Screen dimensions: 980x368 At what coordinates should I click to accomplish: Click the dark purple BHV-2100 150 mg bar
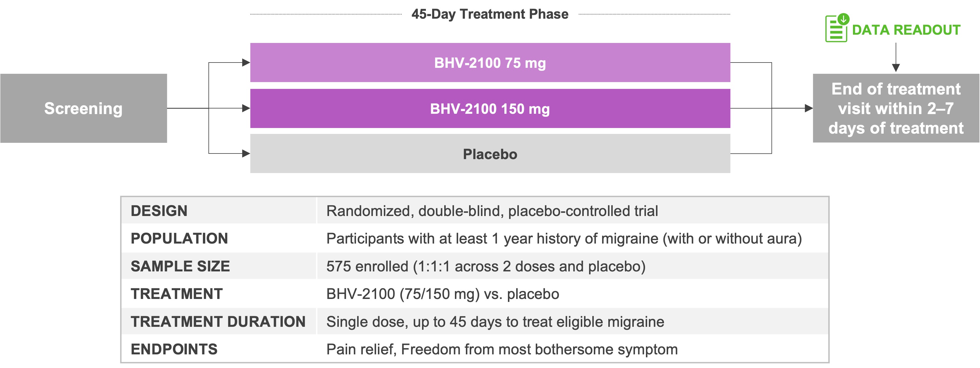coord(490,109)
